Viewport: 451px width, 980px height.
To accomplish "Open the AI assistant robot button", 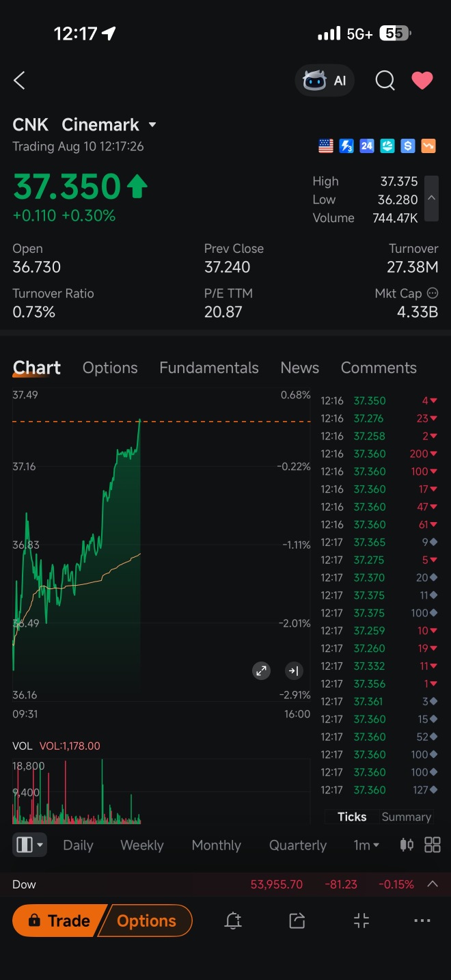I will pos(325,81).
